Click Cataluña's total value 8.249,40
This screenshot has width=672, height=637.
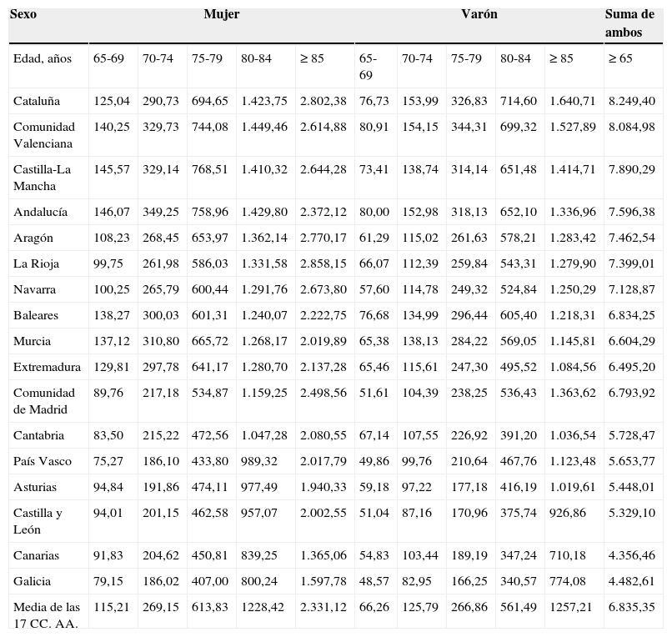[631, 101]
